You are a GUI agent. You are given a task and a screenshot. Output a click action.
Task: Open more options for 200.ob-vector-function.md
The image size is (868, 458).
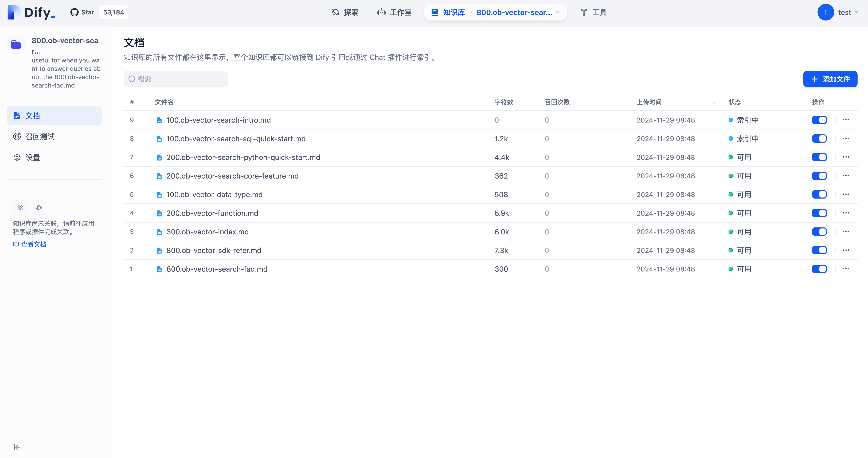[x=846, y=213]
